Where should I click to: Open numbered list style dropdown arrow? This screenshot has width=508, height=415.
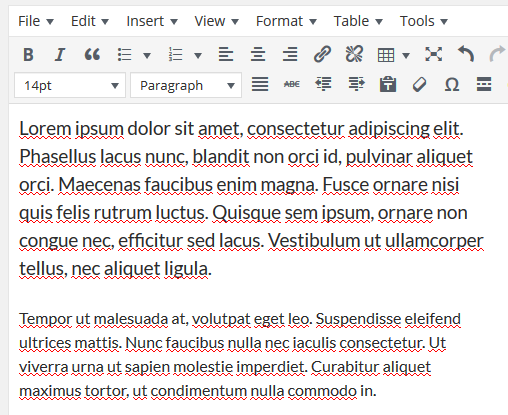point(198,55)
